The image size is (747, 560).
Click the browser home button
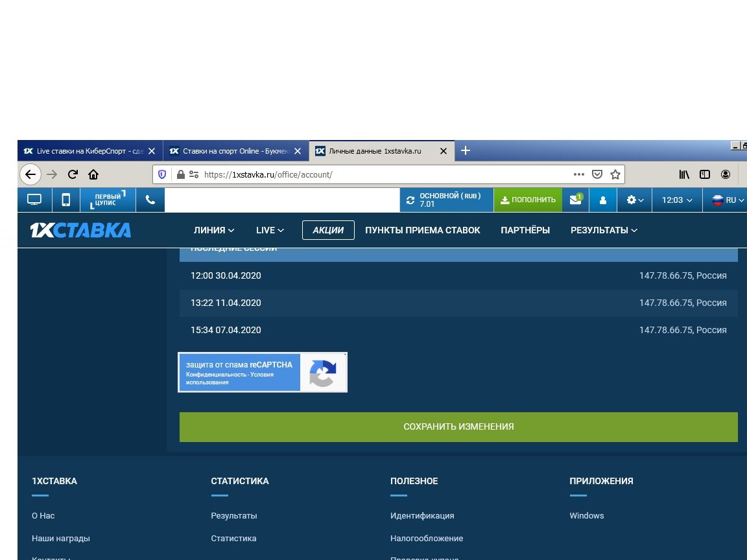[93, 174]
